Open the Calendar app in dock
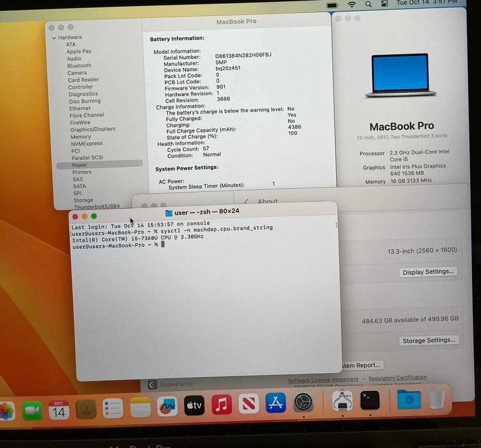 click(59, 409)
